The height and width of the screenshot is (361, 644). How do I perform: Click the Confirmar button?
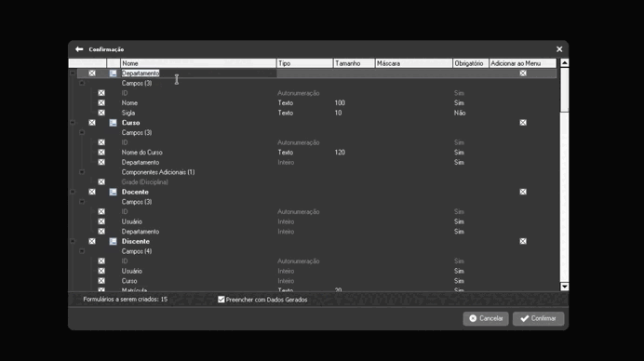pos(538,319)
